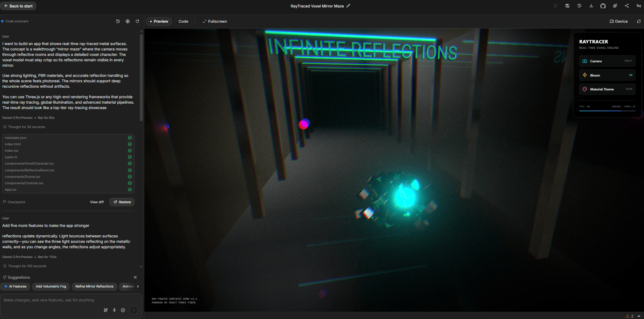Close the Suggestions bar
Screen dimensions: 644x319
coord(135,277)
